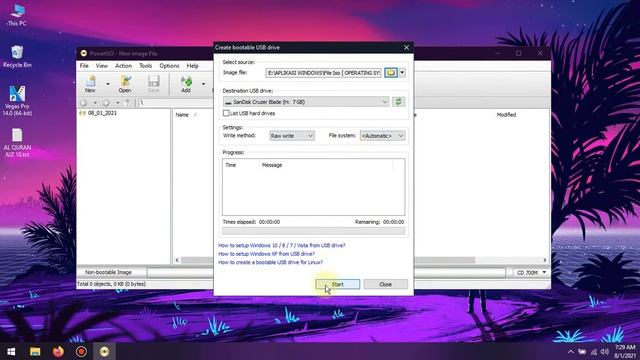Screen dimensions: 640x360
Task: Sort by the Name column header
Action: point(182,115)
